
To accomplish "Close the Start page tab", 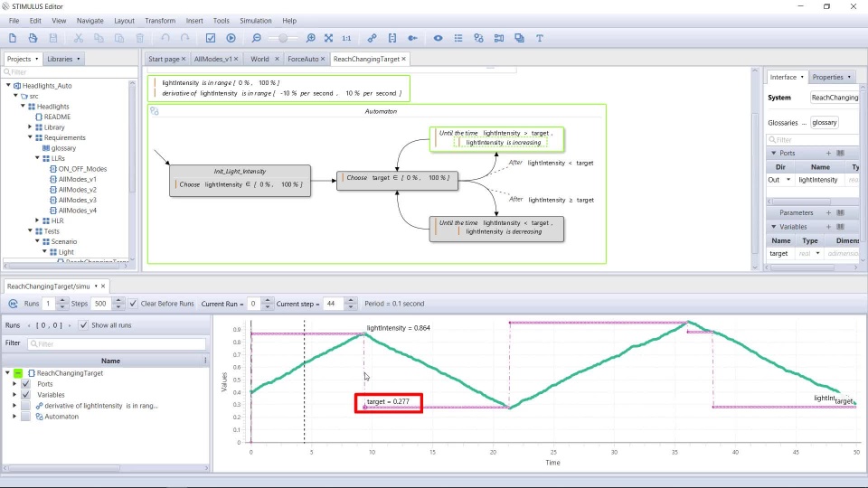I will click(184, 59).
